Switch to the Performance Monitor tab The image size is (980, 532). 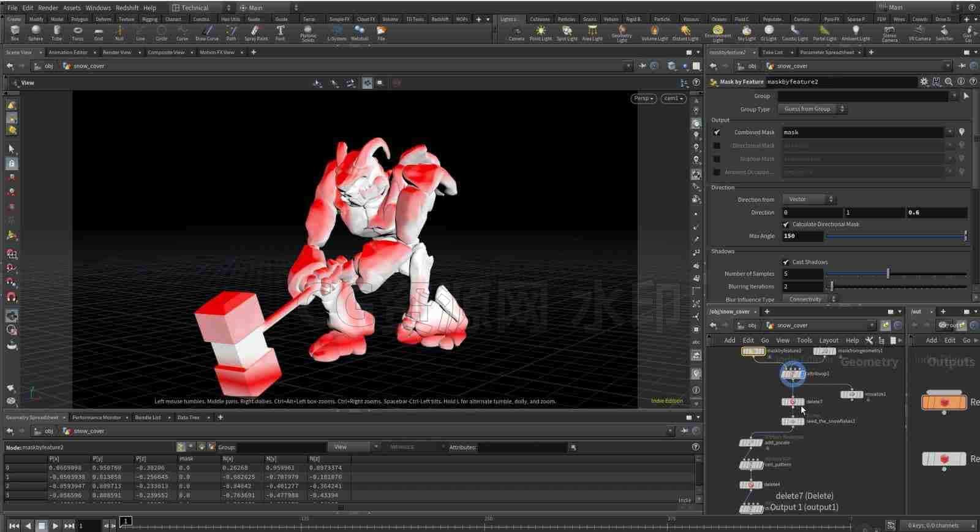point(96,417)
